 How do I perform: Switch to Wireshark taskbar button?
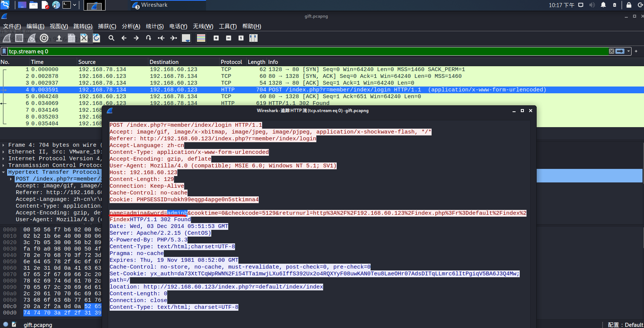168,5
